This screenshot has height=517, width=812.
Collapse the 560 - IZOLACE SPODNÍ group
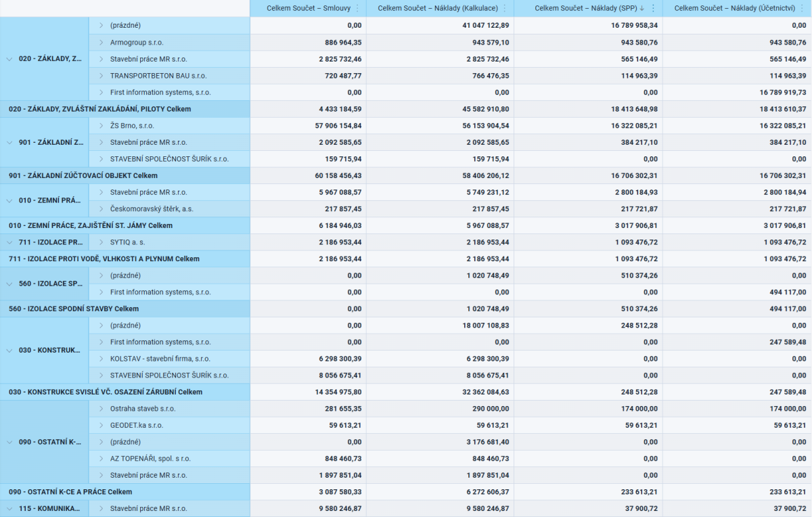[9, 284]
